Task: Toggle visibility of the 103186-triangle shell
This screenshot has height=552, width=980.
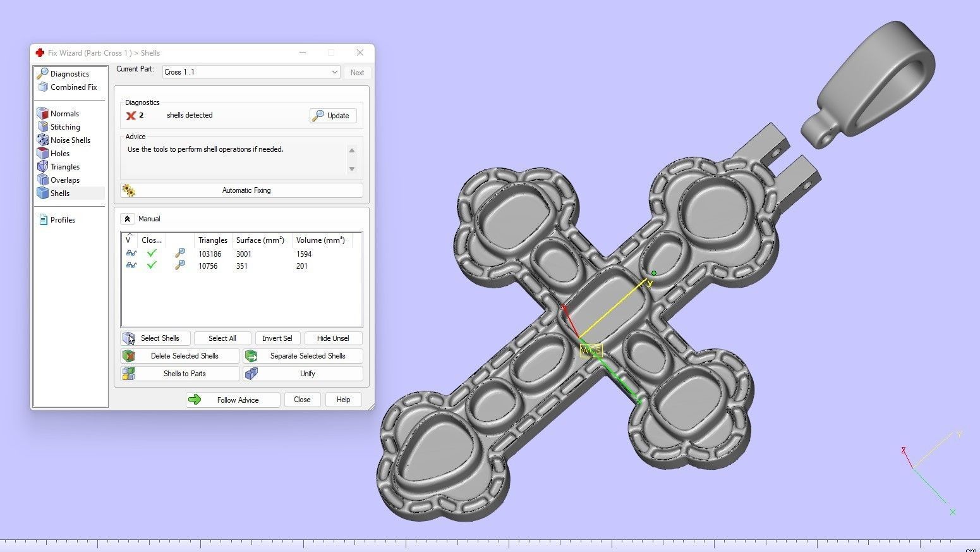Action: (131, 254)
